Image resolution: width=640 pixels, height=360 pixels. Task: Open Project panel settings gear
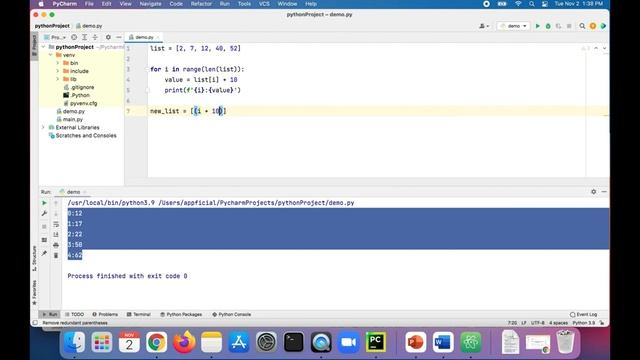pos(108,37)
